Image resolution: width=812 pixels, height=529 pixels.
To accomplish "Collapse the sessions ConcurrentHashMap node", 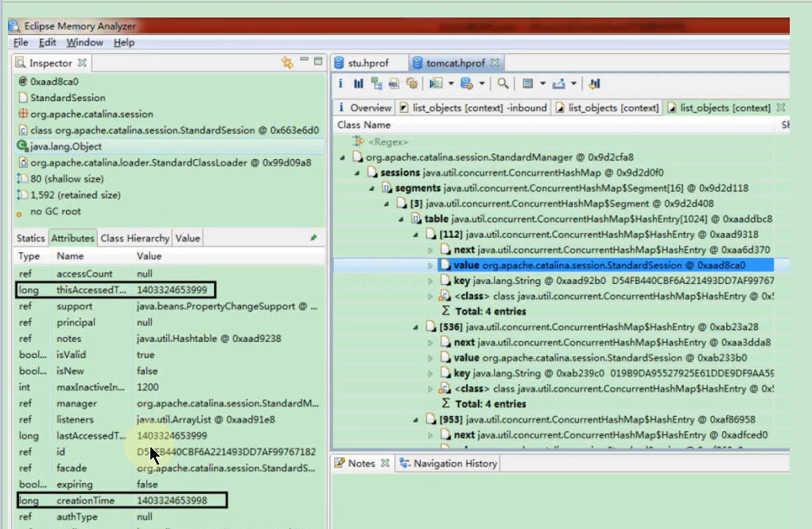I will pos(357,173).
